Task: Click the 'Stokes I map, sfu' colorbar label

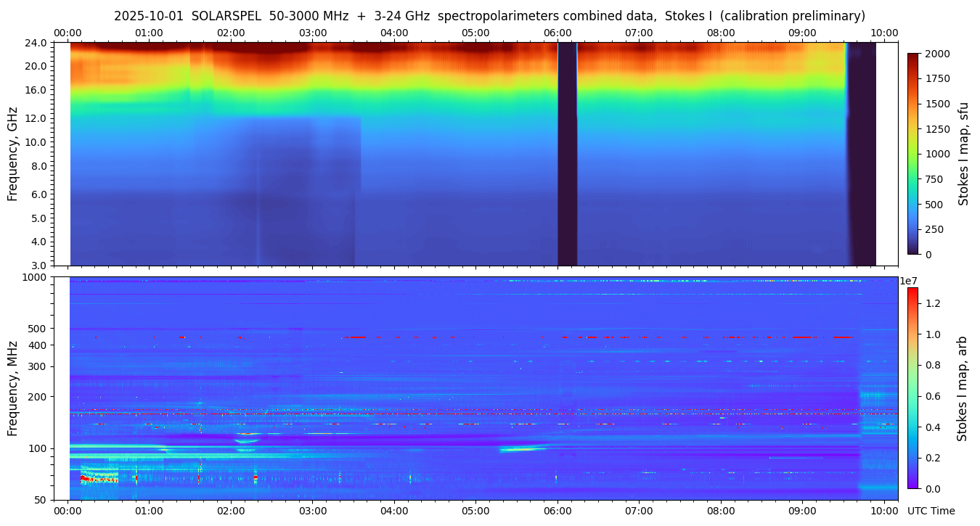Action: 963,153
